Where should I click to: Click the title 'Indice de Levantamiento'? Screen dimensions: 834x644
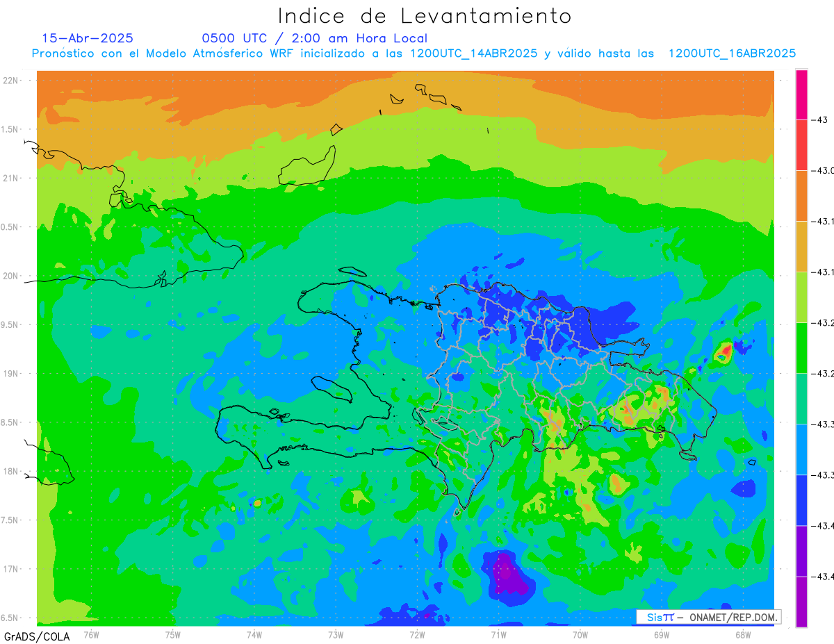coord(425,15)
